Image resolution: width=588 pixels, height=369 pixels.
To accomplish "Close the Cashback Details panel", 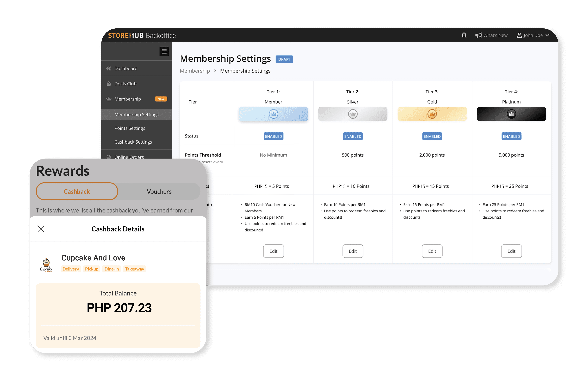I will tap(41, 229).
